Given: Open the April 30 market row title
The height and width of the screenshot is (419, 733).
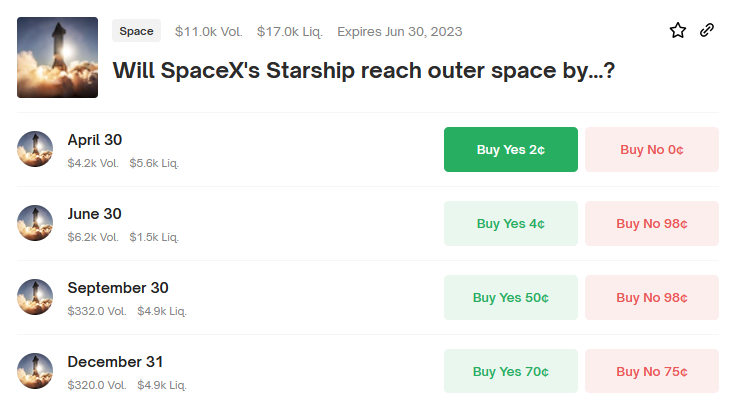Looking at the screenshot, I should click(x=95, y=140).
